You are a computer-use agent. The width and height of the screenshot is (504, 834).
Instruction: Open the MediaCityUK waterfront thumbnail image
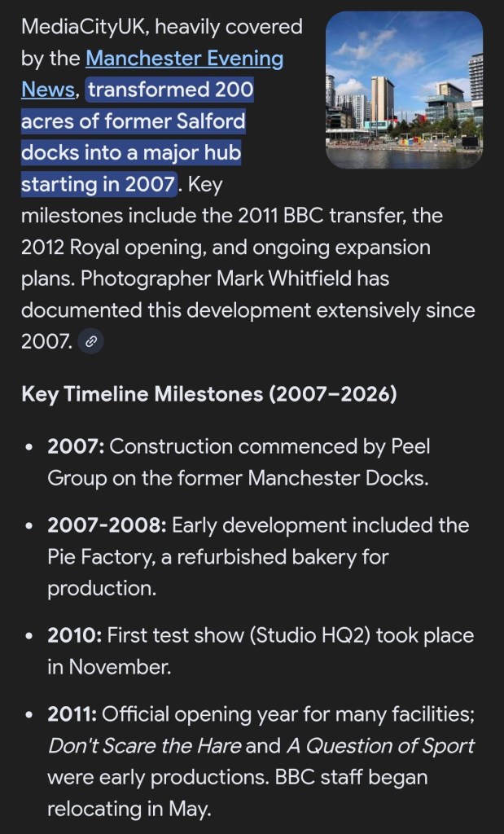[x=404, y=90]
